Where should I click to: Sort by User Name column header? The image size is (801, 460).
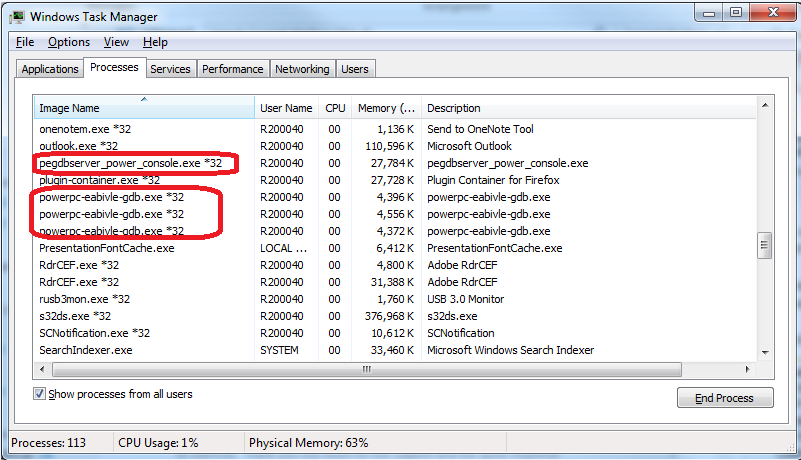[286, 108]
